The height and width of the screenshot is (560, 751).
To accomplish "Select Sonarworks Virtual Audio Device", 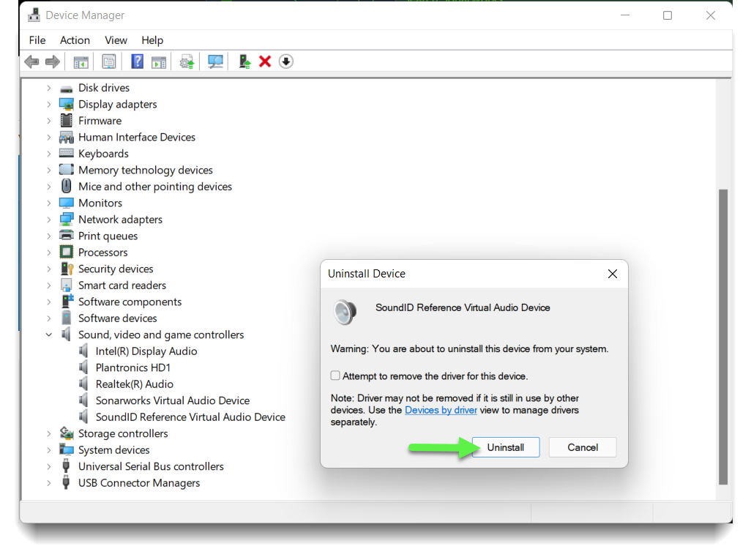I will [173, 400].
